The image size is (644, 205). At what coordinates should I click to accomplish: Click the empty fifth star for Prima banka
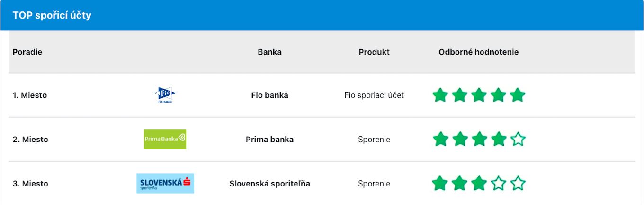[518, 139]
